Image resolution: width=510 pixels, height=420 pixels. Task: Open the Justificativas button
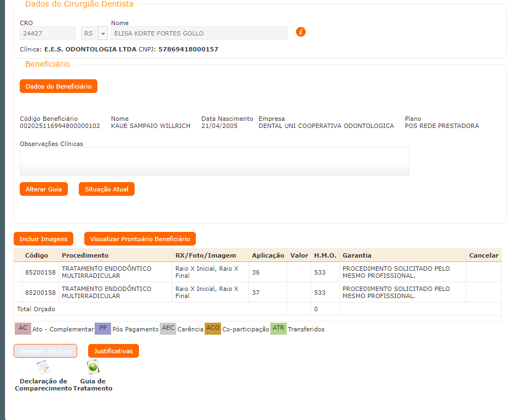click(113, 351)
